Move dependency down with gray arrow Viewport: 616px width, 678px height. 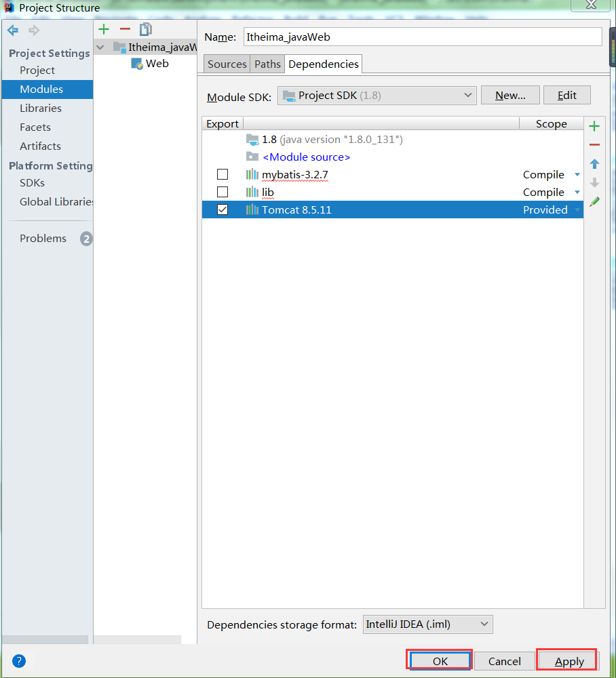point(594,182)
